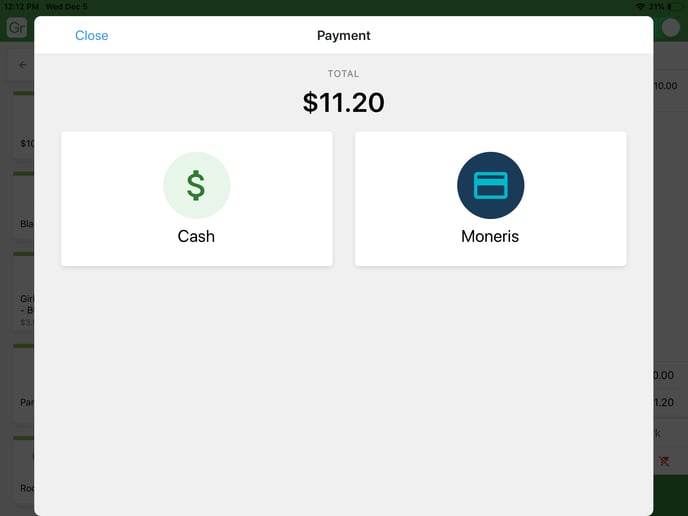The height and width of the screenshot is (516, 688).
Task: Tap the Moneris credit card icon
Action: click(x=490, y=185)
